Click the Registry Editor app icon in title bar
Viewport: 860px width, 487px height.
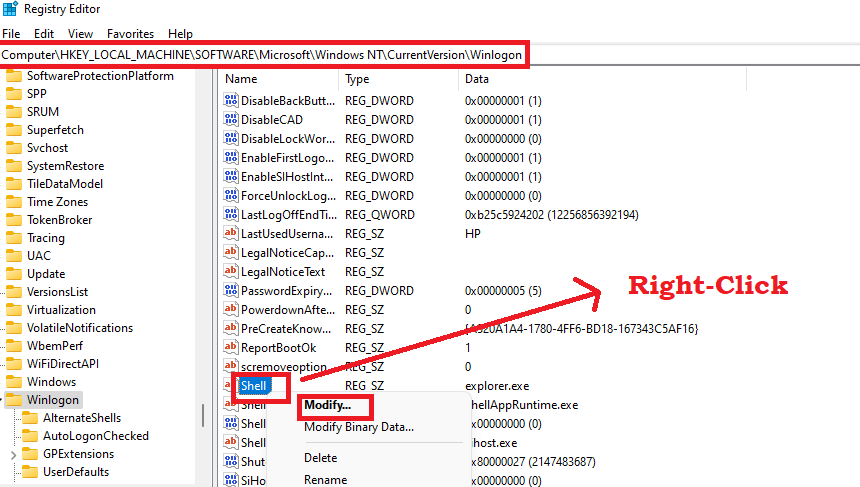click(10, 11)
